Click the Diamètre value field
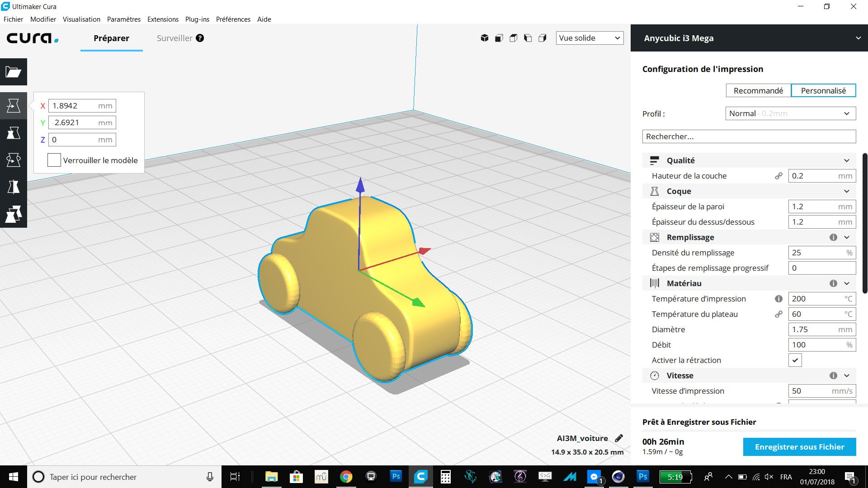 click(x=822, y=329)
